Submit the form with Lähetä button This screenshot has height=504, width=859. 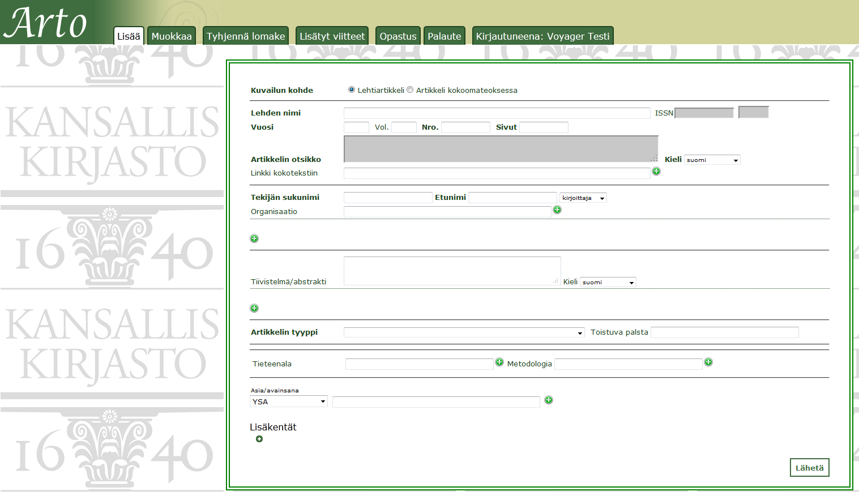click(810, 468)
